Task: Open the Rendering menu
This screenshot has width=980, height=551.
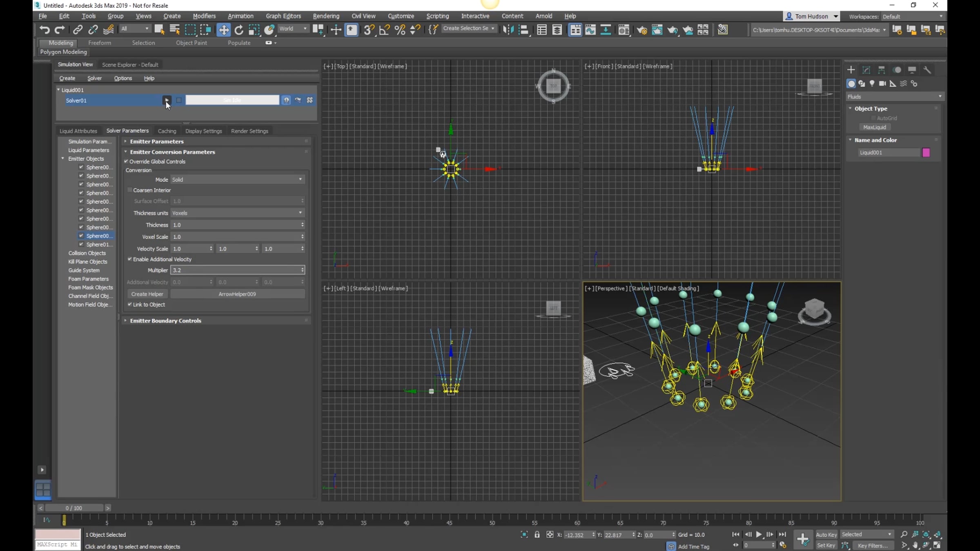Action: (x=326, y=16)
